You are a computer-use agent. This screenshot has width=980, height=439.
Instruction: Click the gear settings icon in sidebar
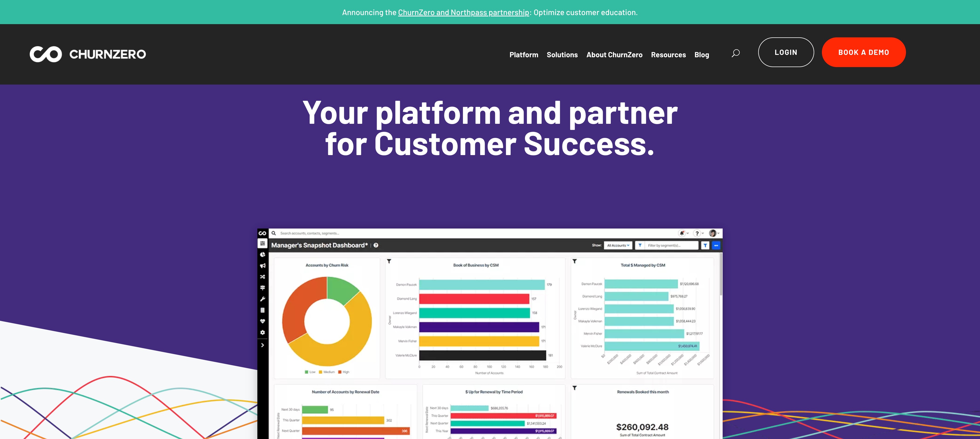(262, 332)
